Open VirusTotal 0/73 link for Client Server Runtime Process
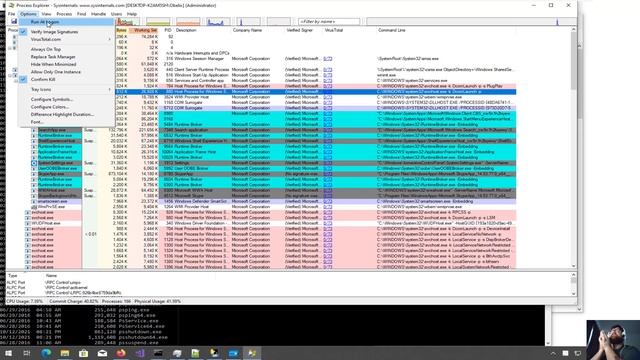 tap(327, 70)
